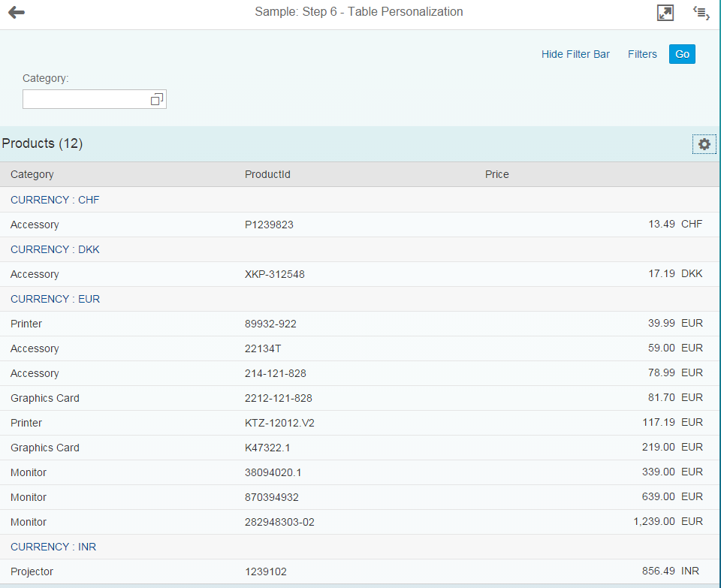The height and width of the screenshot is (588, 721).
Task: Click the Price column header
Action: tap(496, 174)
